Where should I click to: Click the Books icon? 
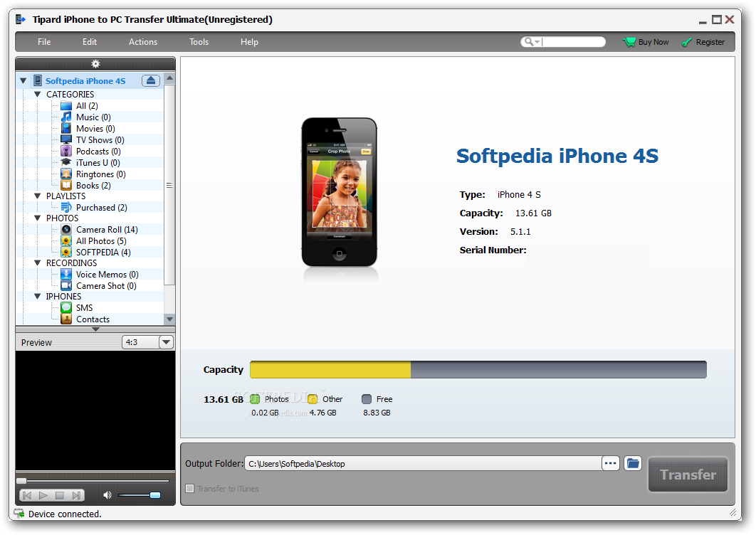coord(66,186)
